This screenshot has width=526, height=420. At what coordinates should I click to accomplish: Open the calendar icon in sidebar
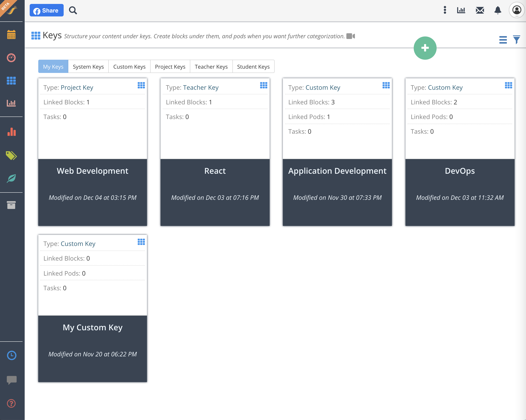point(11,35)
